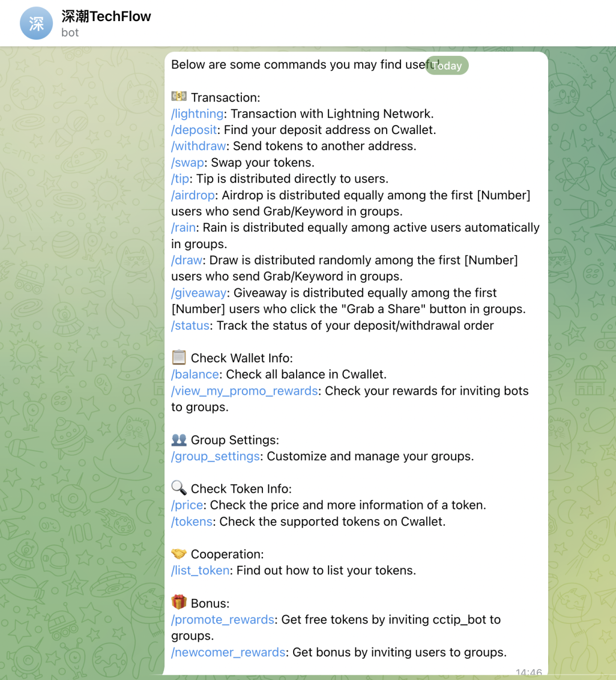Screen dimensions: 616x680
Task: Open the /deposit command link
Action: click(193, 130)
